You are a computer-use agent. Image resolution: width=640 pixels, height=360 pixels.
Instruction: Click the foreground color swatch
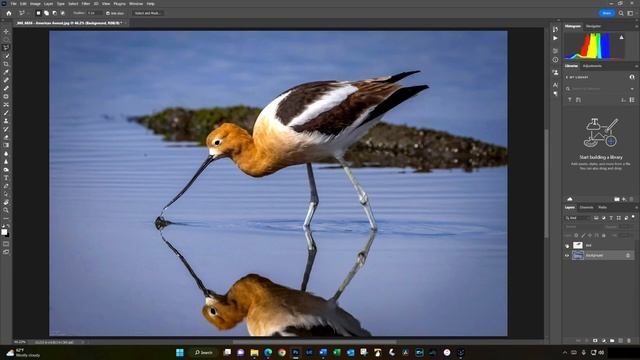click(x=4, y=232)
